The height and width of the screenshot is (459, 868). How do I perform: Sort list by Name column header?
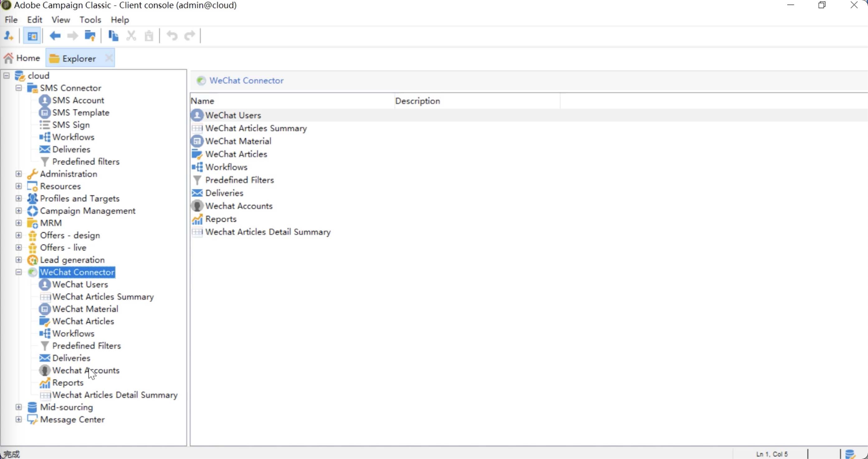(202, 101)
